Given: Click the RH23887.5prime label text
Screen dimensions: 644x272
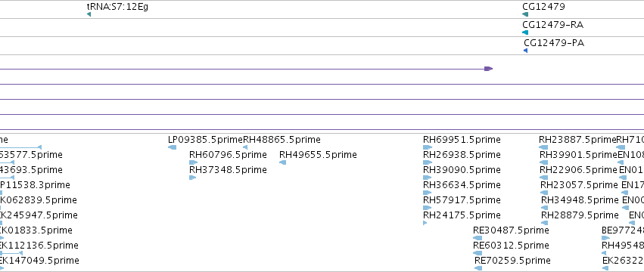Looking at the screenshot, I should (x=577, y=140).
